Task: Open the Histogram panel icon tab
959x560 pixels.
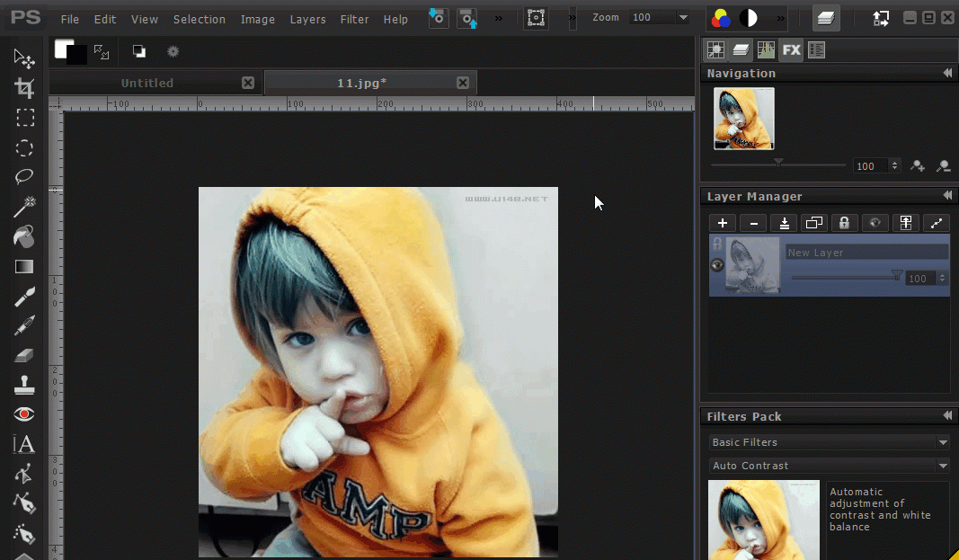Action: [766, 50]
